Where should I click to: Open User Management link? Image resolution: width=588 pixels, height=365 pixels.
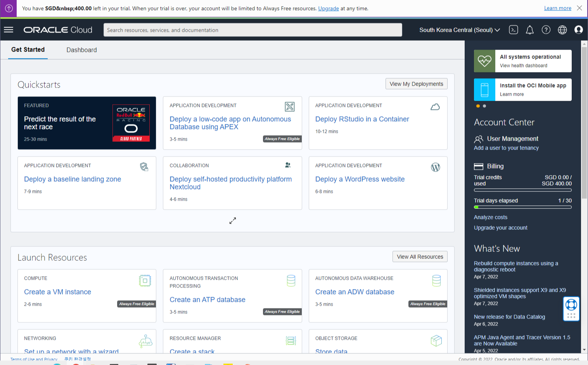(x=513, y=139)
